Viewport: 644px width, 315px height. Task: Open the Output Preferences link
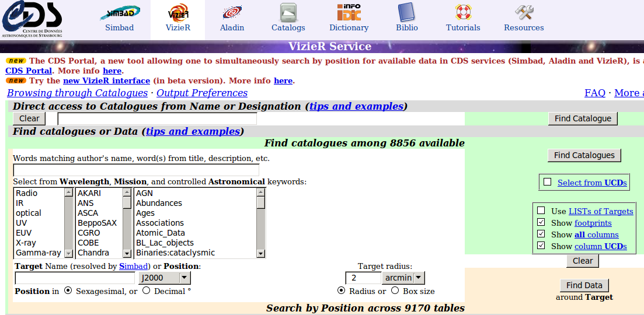pos(202,93)
